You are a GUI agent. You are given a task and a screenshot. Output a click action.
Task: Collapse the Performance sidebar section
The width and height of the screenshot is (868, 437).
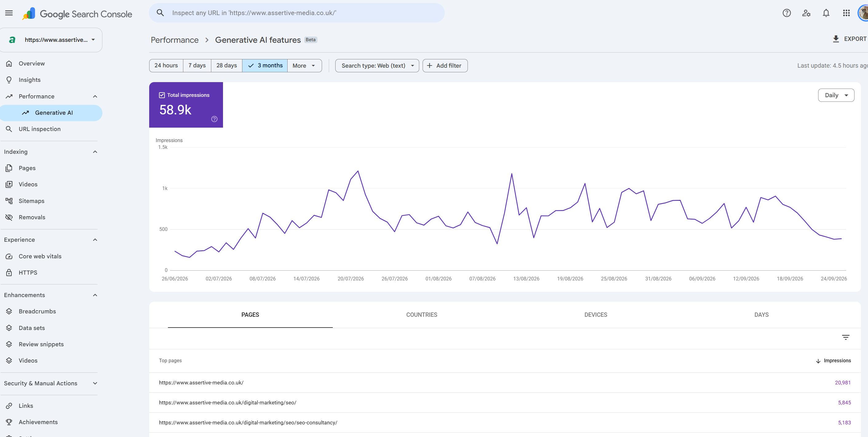(x=95, y=96)
